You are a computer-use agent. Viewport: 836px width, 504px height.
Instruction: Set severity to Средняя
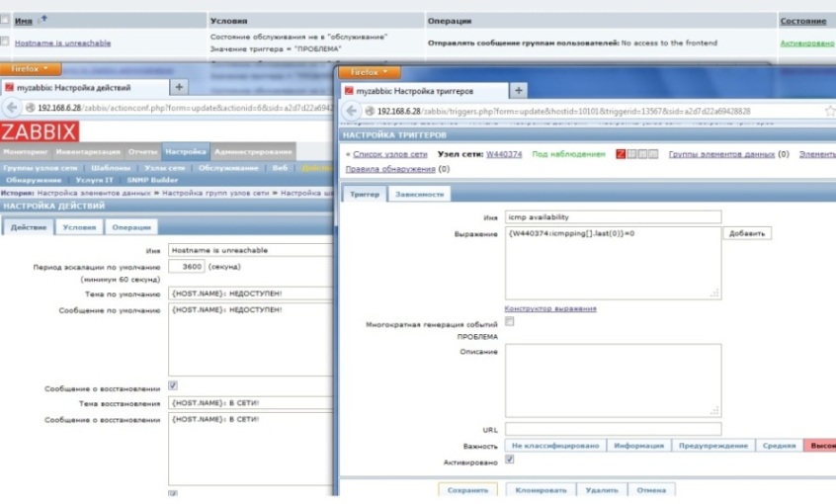[x=779, y=446]
